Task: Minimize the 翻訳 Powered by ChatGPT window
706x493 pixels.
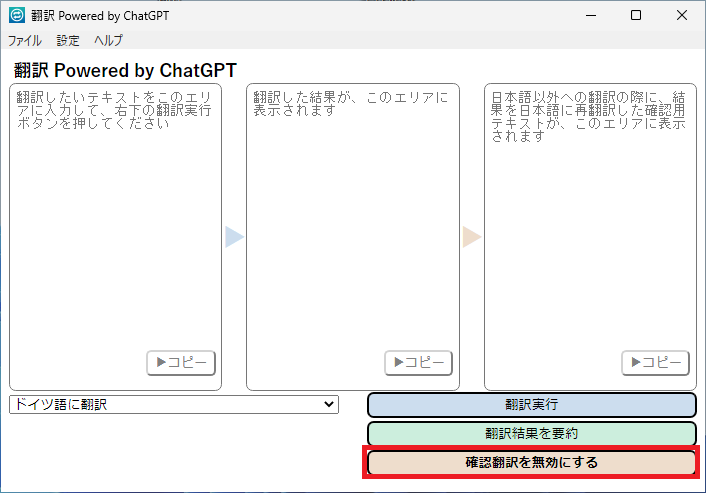Action: pyautogui.click(x=591, y=15)
